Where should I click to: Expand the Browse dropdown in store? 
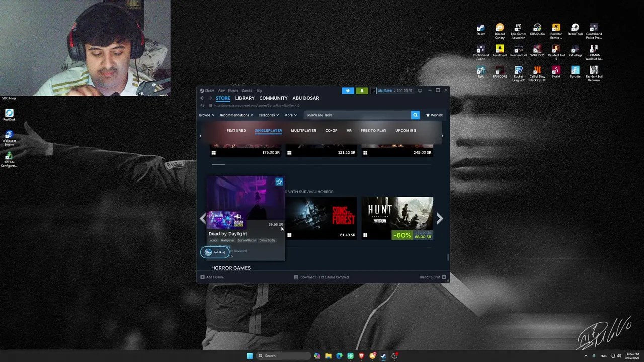206,115
